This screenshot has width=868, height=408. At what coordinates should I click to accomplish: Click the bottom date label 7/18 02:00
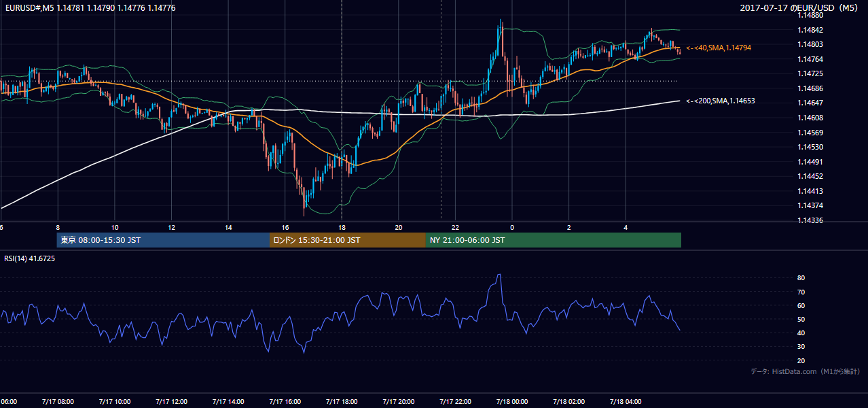[568, 402]
